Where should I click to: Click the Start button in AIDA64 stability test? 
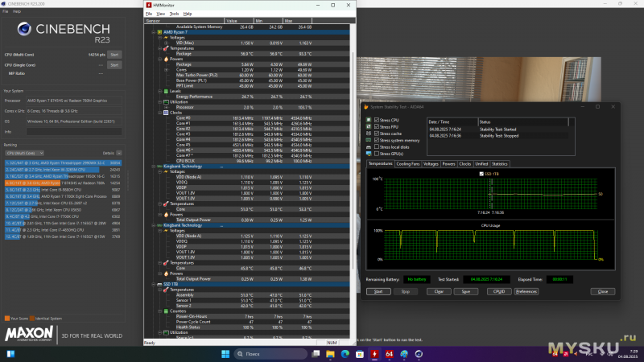coord(378,291)
